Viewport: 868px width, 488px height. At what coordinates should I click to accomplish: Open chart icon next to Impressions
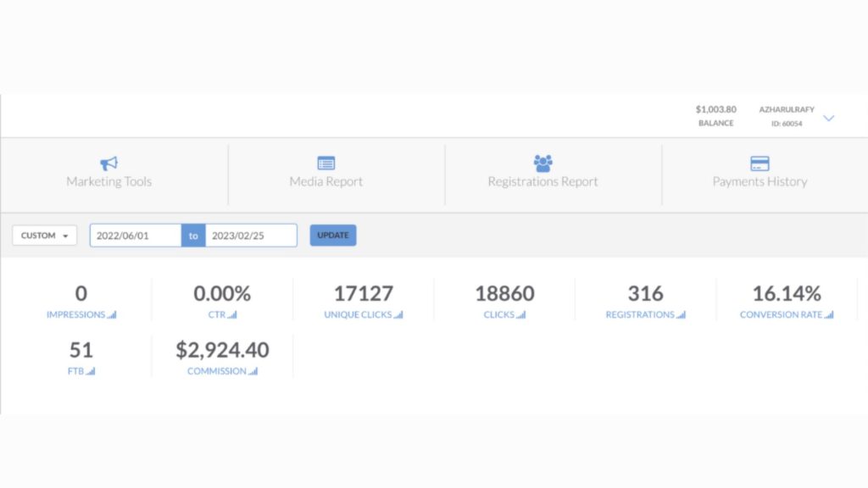tap(112, 315)
